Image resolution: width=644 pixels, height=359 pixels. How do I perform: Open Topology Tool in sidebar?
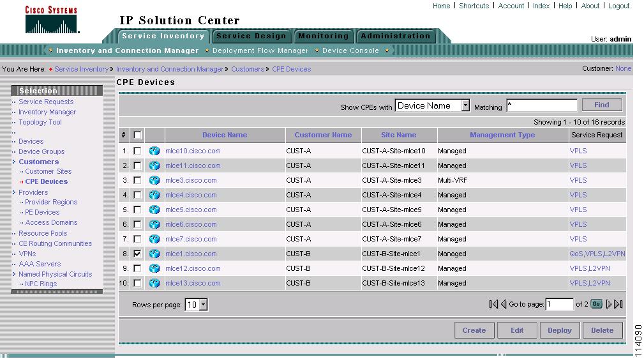tap(40, 122)
